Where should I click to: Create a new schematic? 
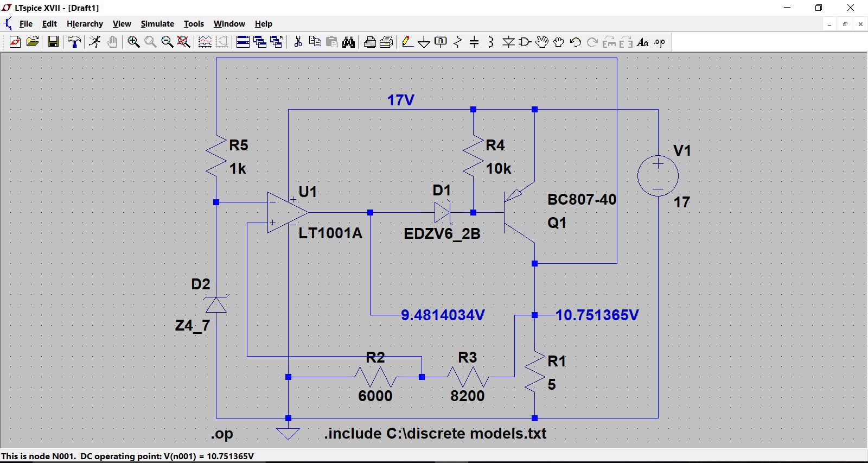point(15,42)
